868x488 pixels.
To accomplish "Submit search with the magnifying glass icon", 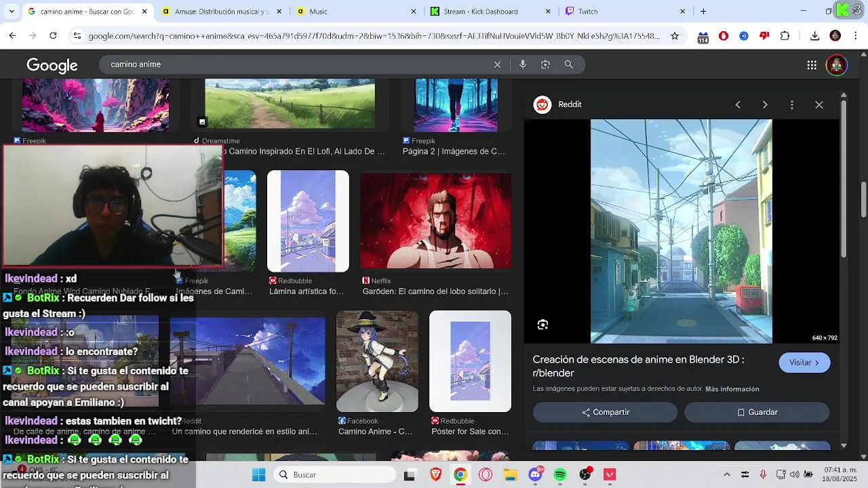I will pos(569,64).
